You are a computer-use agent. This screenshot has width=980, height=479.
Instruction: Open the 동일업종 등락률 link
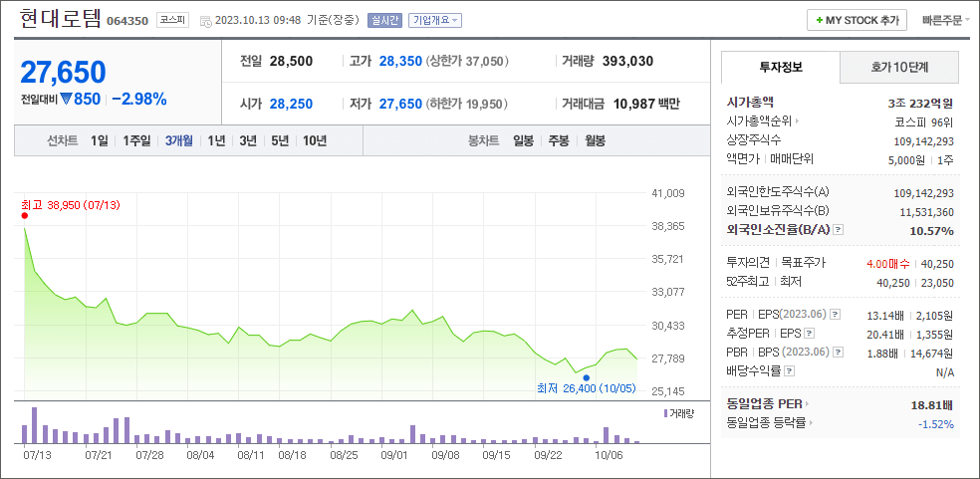772,423
